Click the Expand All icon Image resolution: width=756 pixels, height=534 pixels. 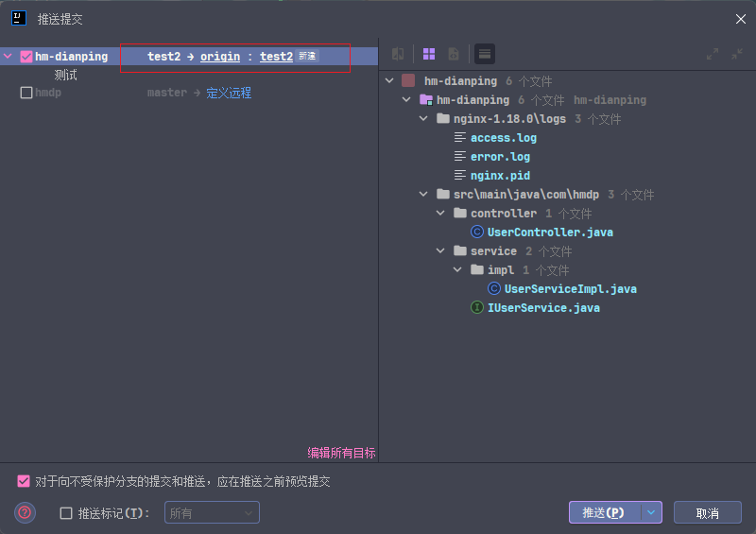(713, 55)
